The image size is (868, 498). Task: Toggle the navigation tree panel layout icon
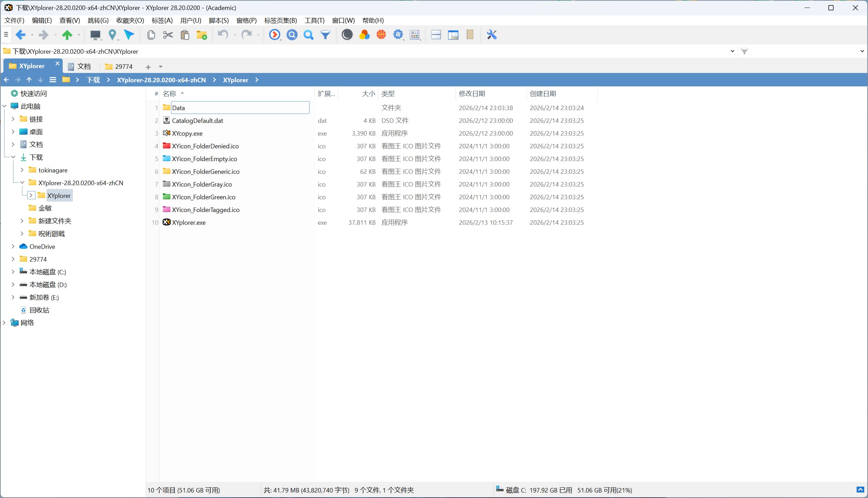[453, 35]
